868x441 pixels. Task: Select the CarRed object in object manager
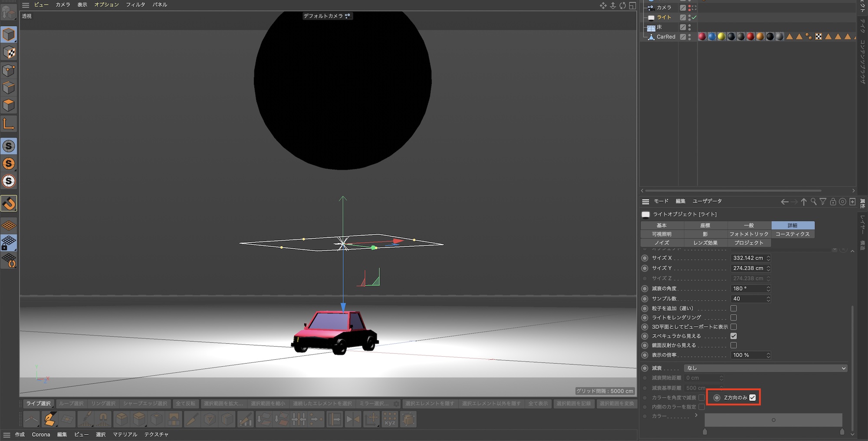pyautogui.click(x=666, y=37)
